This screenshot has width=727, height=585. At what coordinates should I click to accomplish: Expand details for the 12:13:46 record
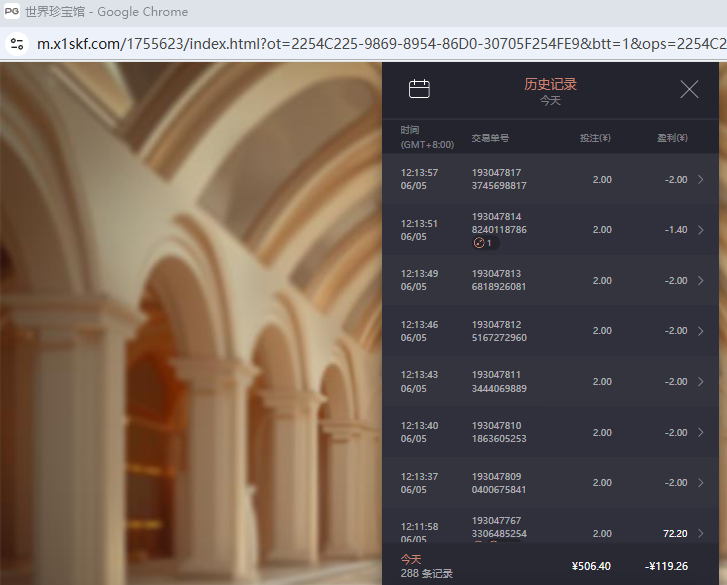pos(701,331)
